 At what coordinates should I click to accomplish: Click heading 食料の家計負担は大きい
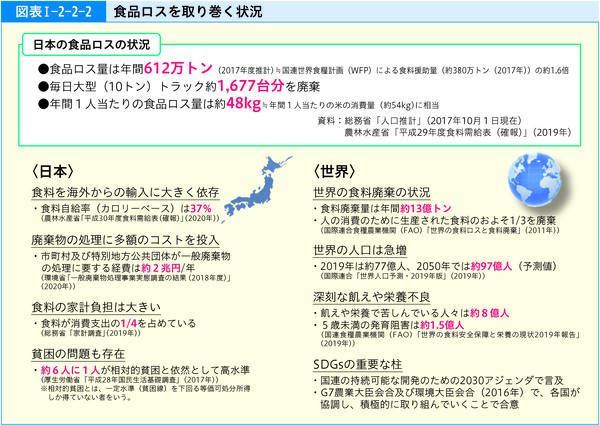click(x=96, y=307)
